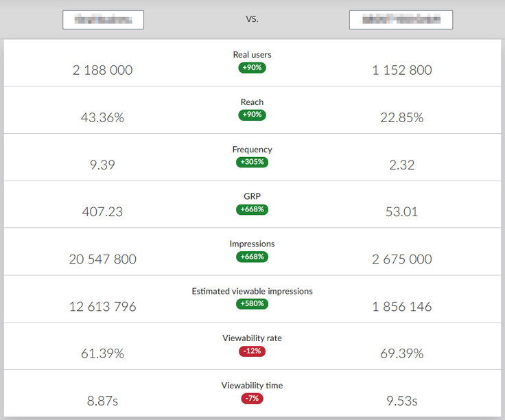Screen dimensions: 505x420
Task: Click the left value 2 188 000
Action: (103, 70)
